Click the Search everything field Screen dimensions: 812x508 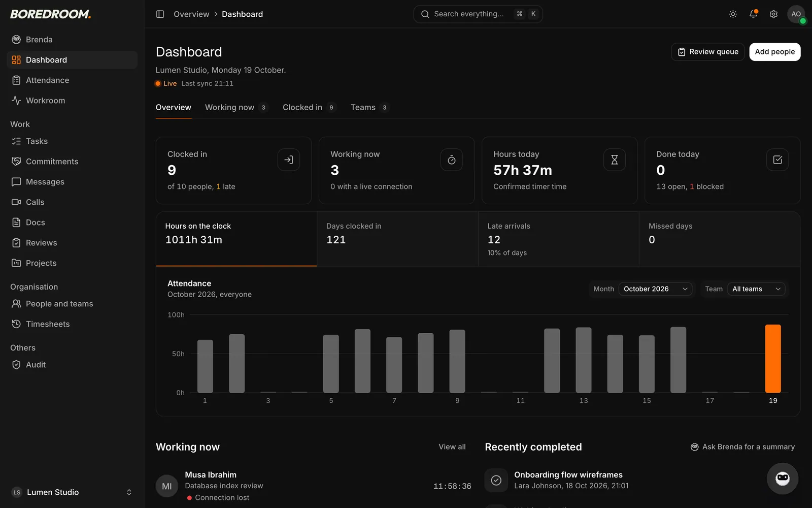click(x=478, y=14)
